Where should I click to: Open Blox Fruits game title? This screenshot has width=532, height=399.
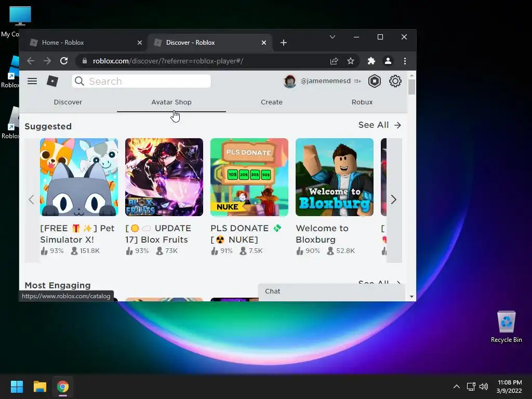[x=158, y=234]
